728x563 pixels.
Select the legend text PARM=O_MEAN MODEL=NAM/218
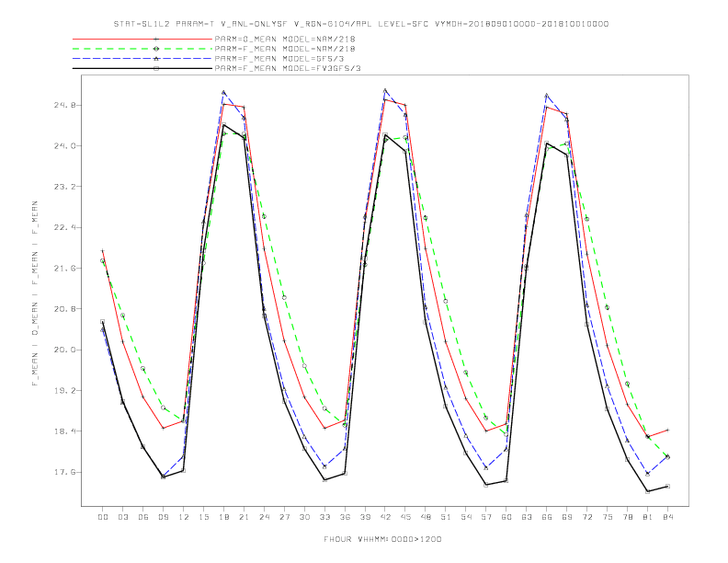285,39
